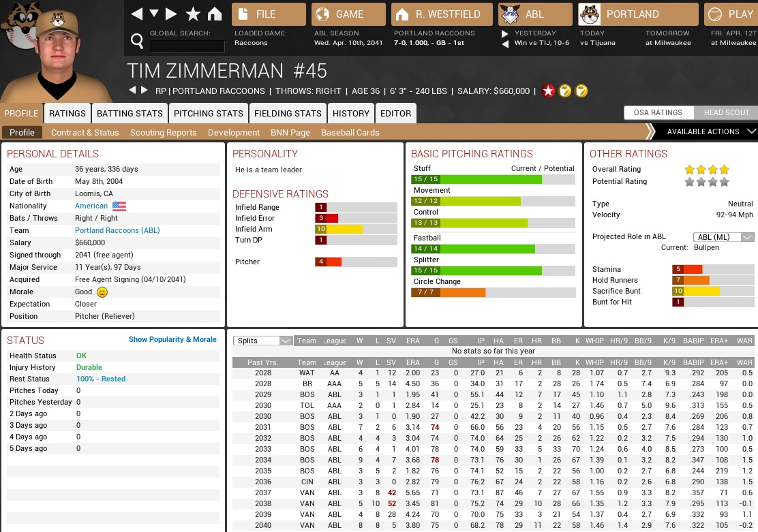Click the yesterday play arrow icon

(504, 34)
